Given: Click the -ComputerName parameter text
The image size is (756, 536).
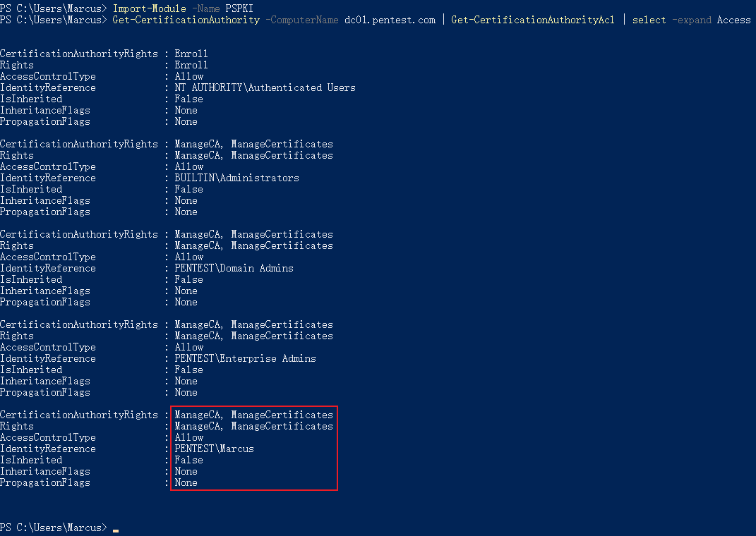Looking at the screenshot, I should [302, 20].
